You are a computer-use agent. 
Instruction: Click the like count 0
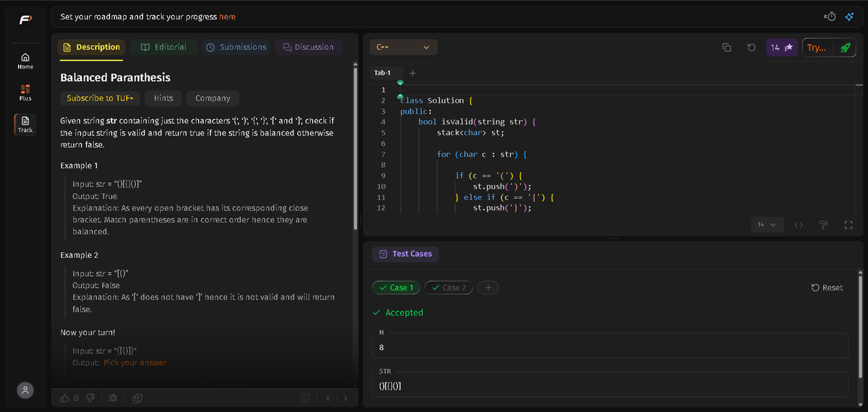(x=76, y=398)
